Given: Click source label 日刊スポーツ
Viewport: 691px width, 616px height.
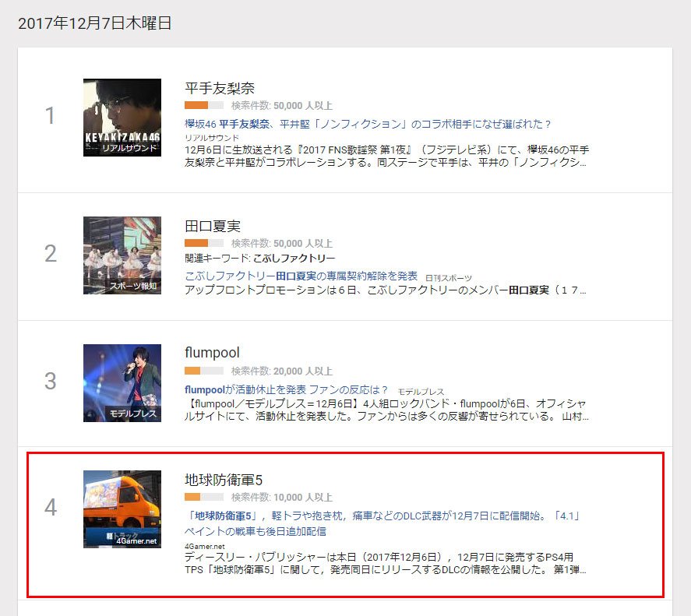Looking at the screenshot, I should coord(449,278).
